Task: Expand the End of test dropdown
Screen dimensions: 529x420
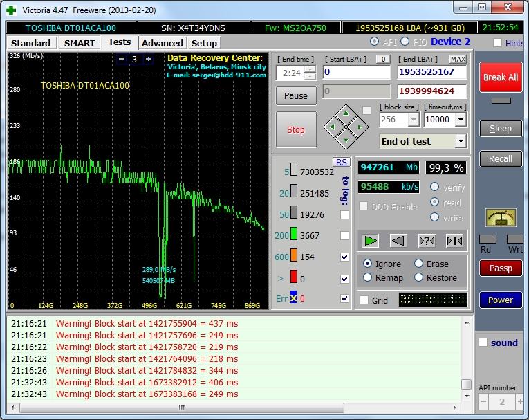Action: 461,141
